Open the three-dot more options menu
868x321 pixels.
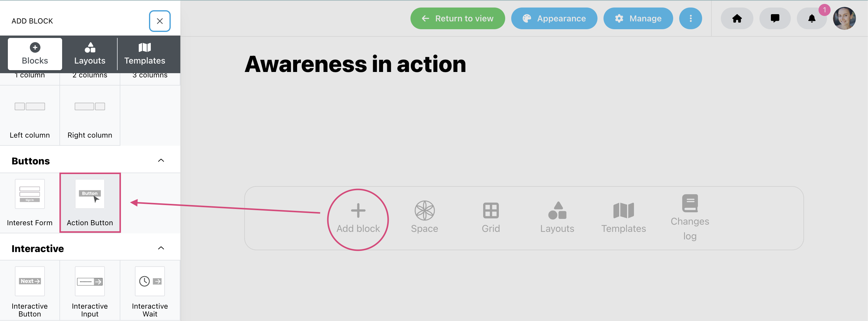click(690, 18)
